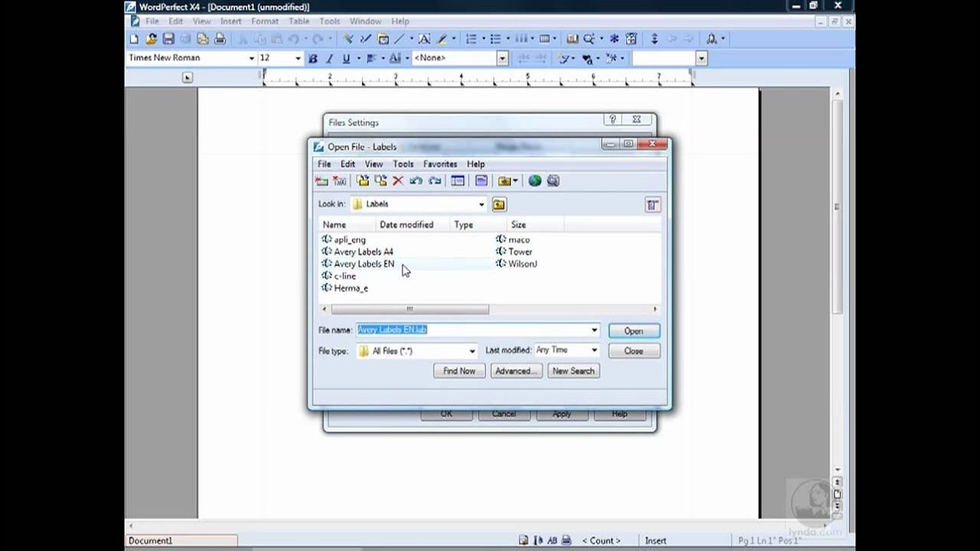Click the toggle menu icon at dialog's right edge

(652, 204)
